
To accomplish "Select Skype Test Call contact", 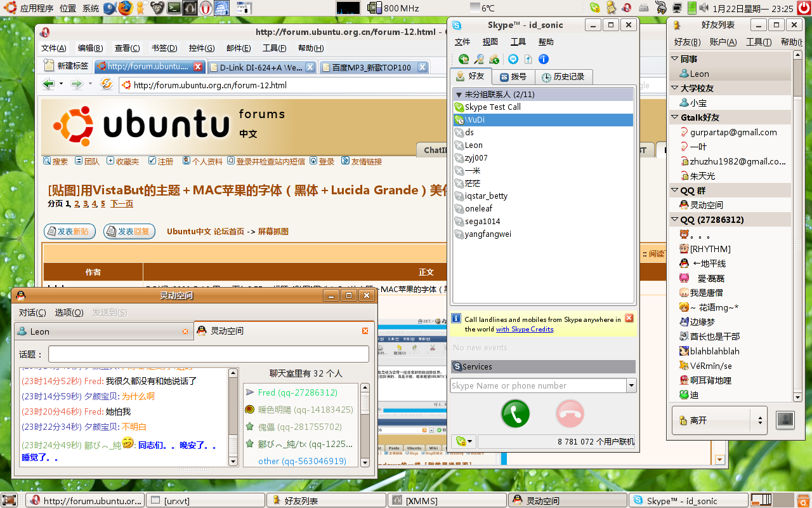I will (x=543, y=107).
